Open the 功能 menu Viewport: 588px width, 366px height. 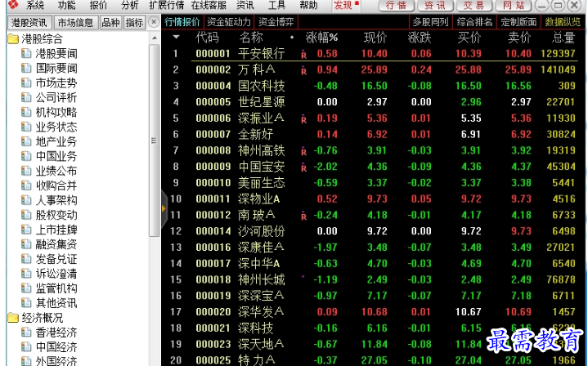(x=67, y=5)
